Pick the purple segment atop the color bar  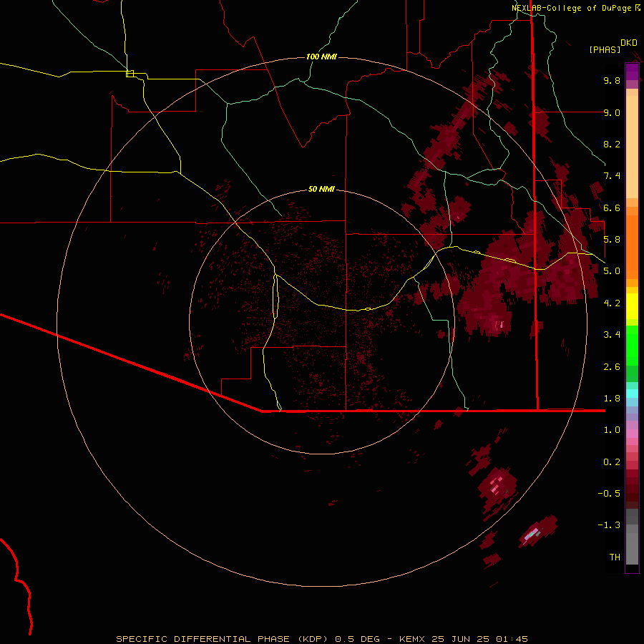(632, 72)
